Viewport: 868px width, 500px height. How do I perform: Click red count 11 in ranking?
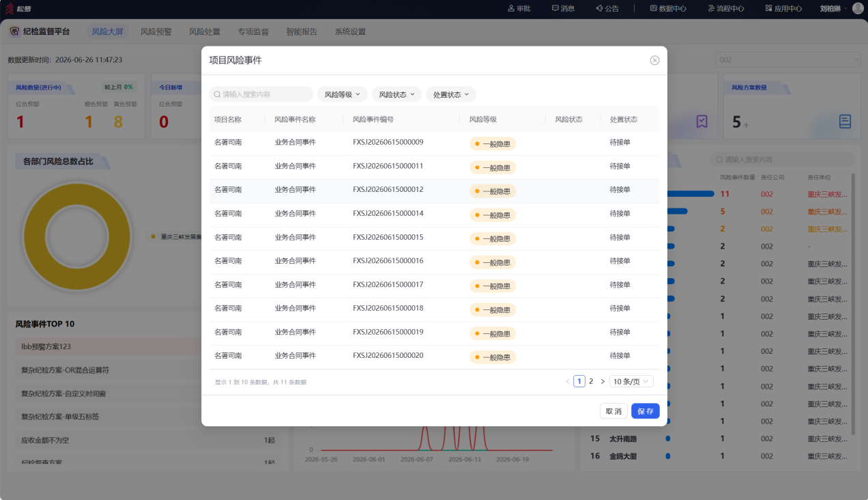pyautogui.click(x=725, y=194)
